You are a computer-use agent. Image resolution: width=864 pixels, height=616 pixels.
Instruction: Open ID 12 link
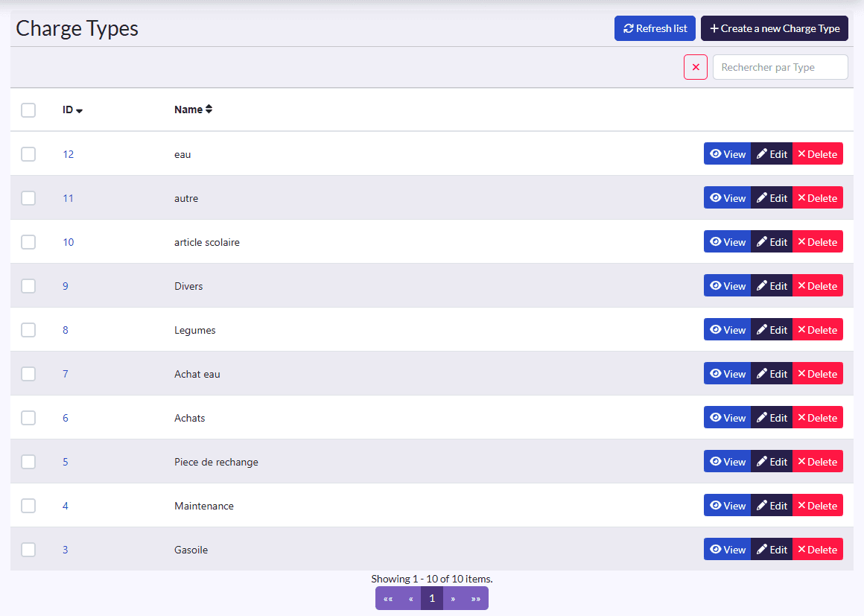click(x=69, y=154)
